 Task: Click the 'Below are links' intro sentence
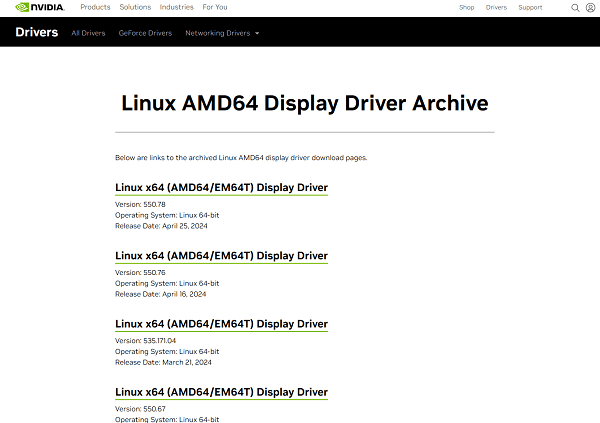coord(241,158)
